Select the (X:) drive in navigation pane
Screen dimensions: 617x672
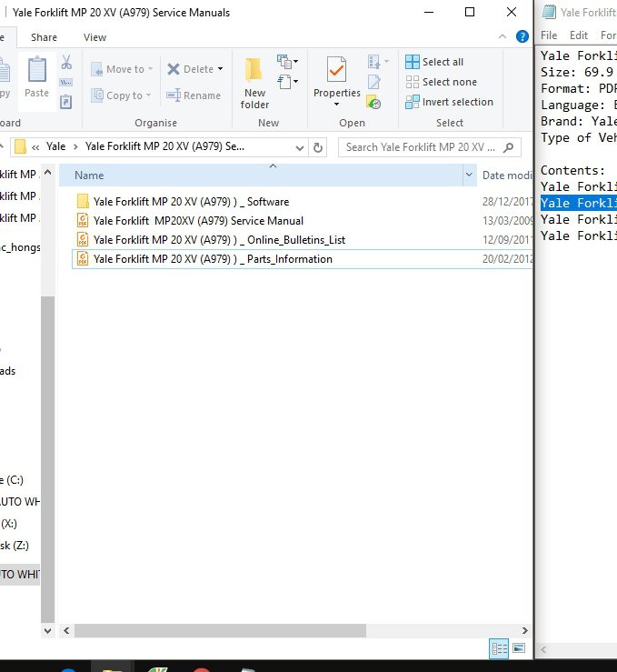click(x=9, y=523)
